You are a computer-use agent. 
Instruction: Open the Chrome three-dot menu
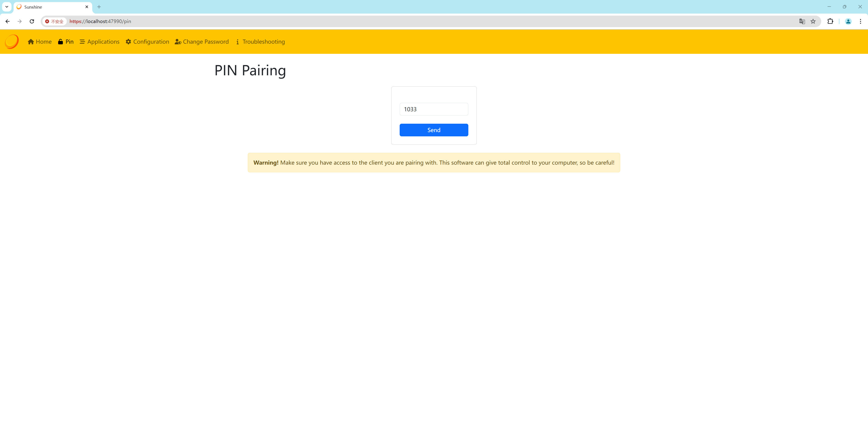860,21
